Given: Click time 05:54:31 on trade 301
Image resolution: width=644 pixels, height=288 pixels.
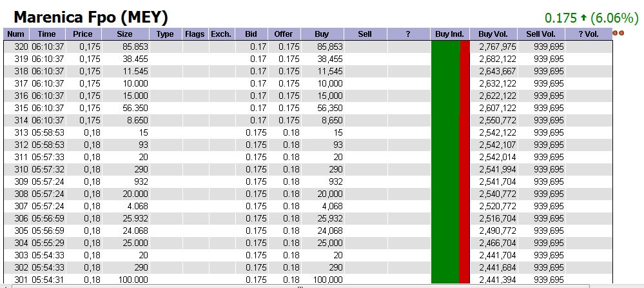Looking at the screenshot, I should coord(48,280).
